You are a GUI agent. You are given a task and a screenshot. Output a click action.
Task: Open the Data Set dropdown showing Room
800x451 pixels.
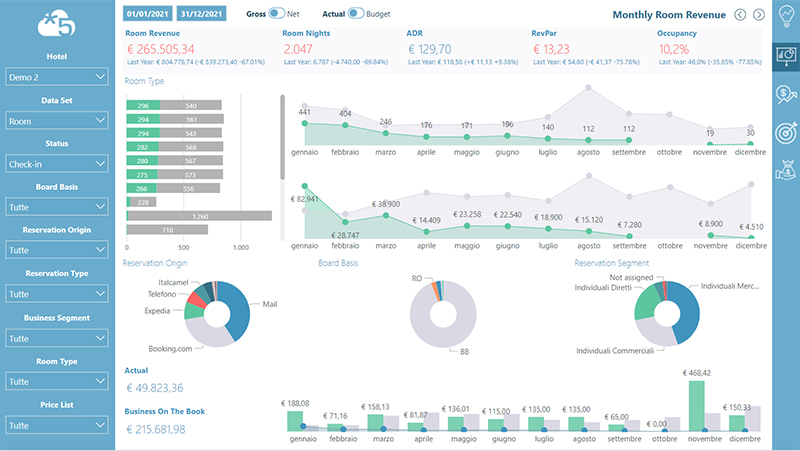[x=57, y=121]
